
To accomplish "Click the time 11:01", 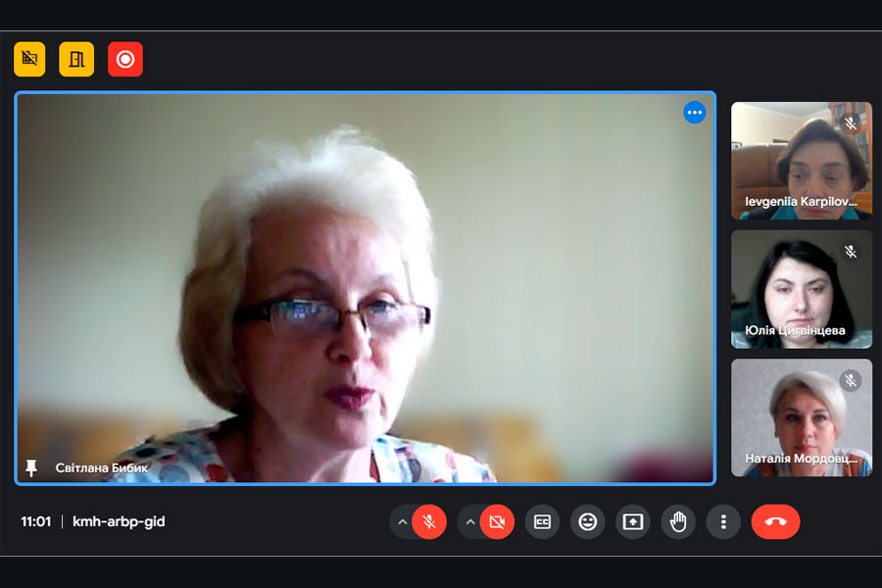I will pyautogui.click(x=36, y=521).
